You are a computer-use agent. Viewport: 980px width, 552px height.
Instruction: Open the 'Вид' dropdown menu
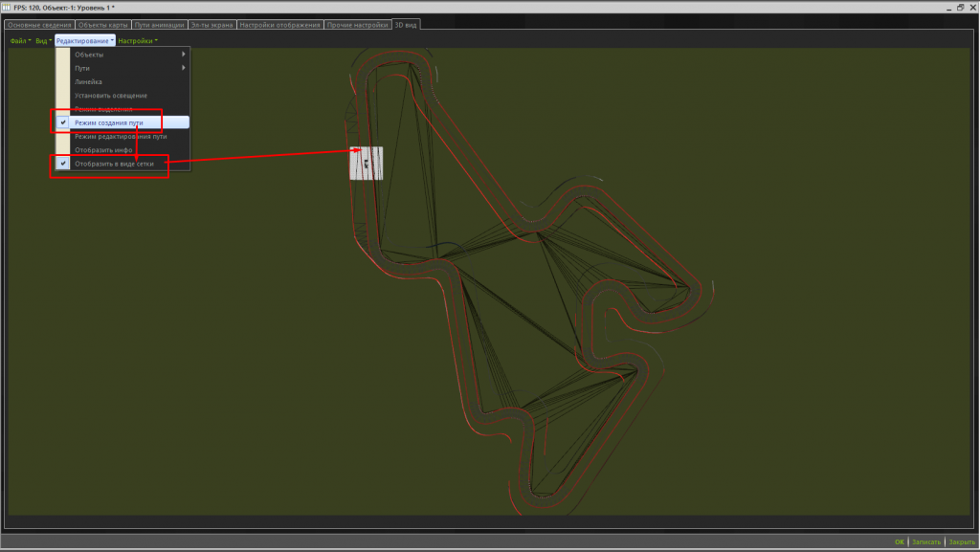click(42, 41)
